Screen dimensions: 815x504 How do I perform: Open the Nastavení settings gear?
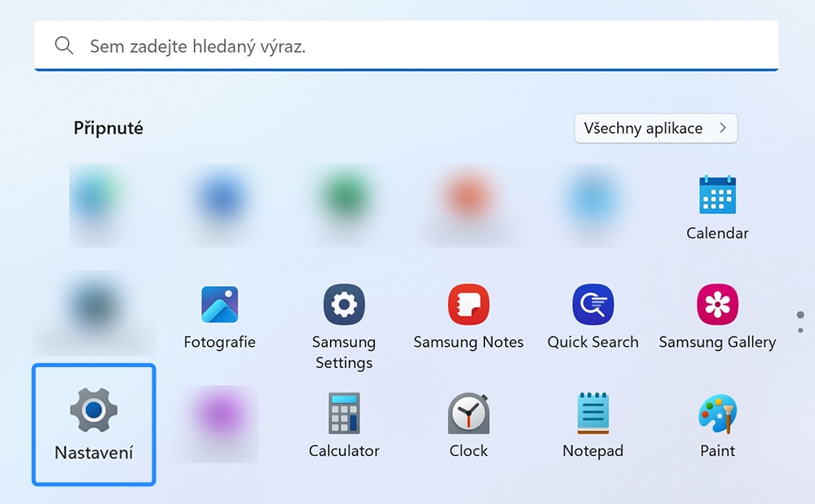point(94,410)
